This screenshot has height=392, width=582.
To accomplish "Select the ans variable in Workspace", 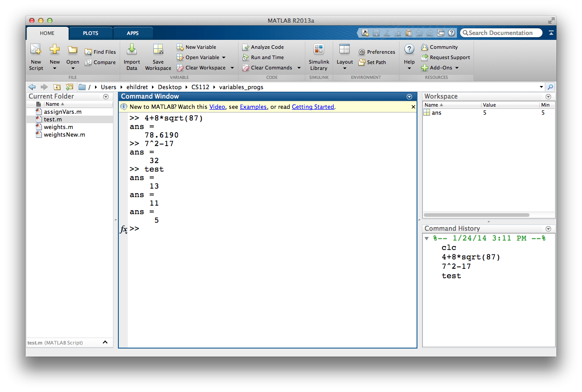I will tap(436, 113).
